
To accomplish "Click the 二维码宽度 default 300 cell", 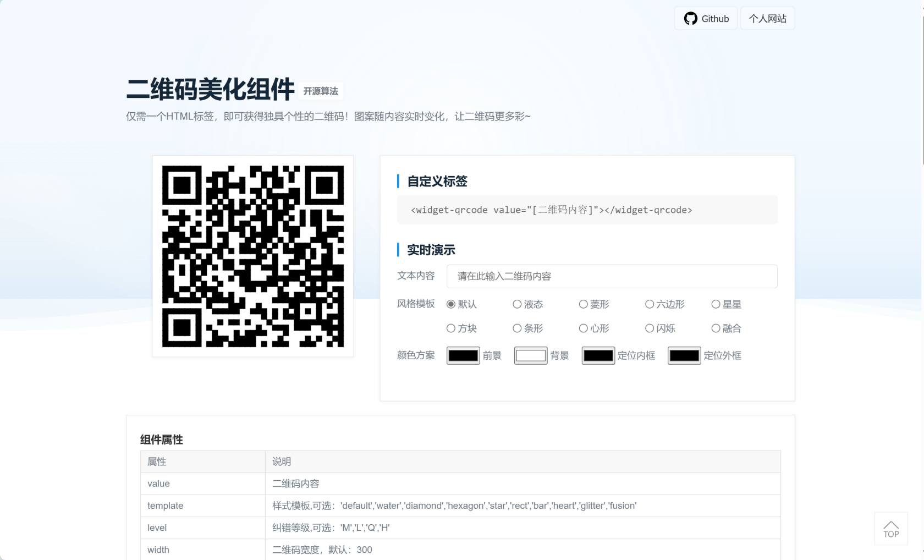I will (x=523, y=550).
